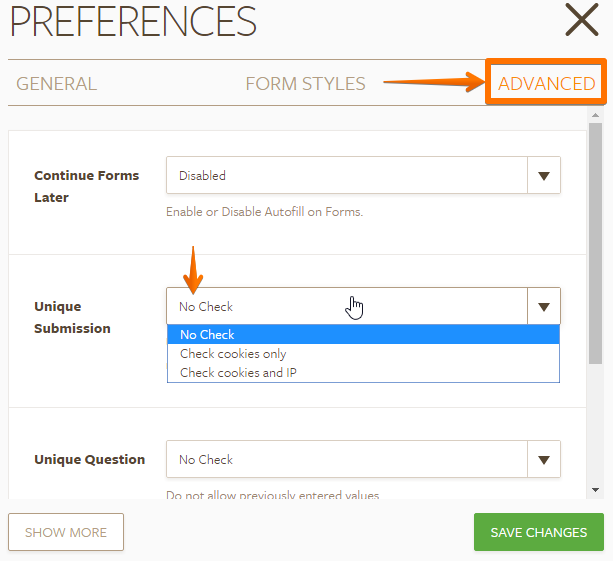The width and height of the screenshot is (613, 561).
Task: Click the "Unique Submission" label text
Action: click(72, 317)
